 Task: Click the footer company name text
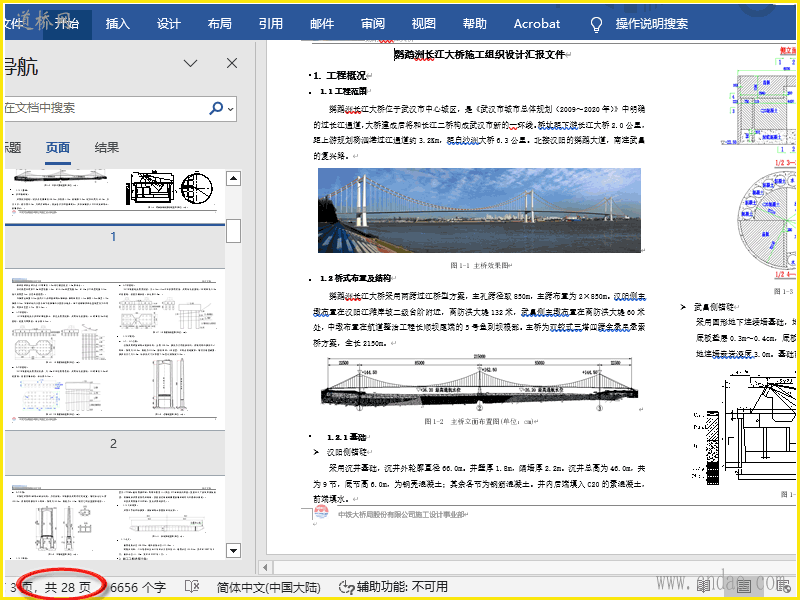click(x=401, y=515)
